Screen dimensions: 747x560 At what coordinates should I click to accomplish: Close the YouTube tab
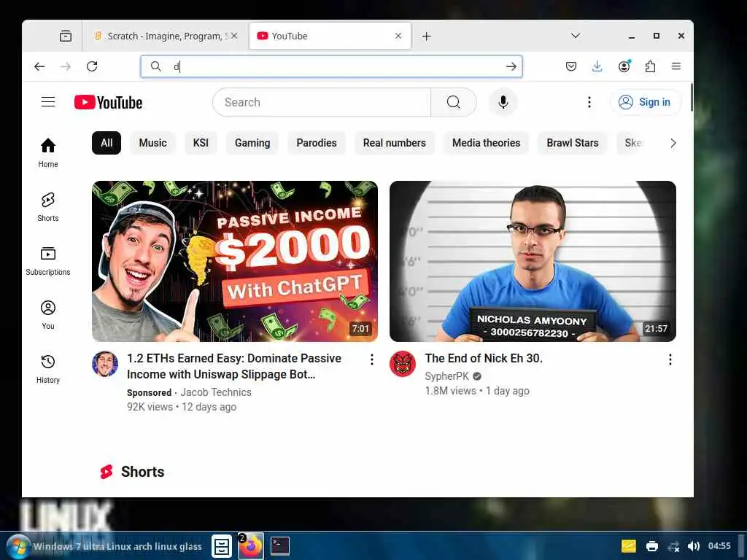click(398, 36)
